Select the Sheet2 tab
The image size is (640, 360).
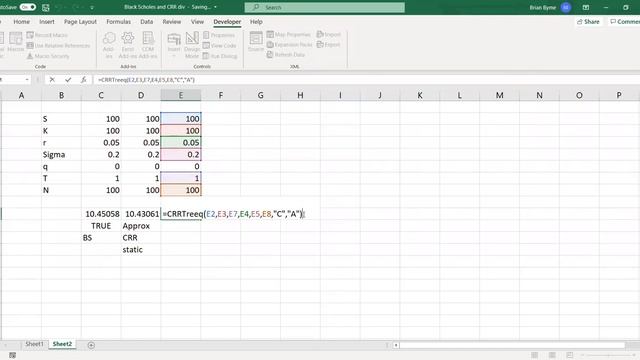click(x=62, y=344)
